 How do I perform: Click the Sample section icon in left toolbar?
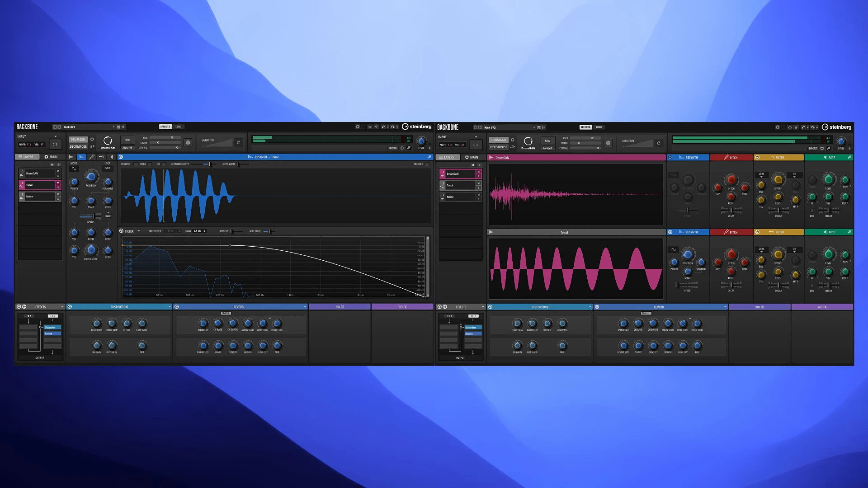pos(71,157)
